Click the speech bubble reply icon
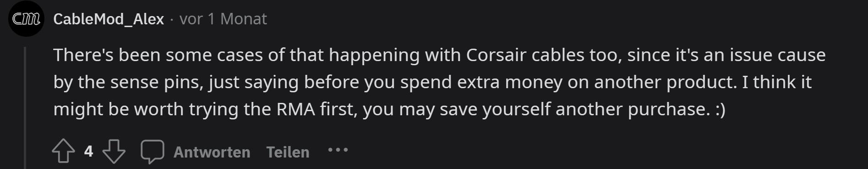The height and width of the screenshot is (169, 868). click(x=152, y=151)
